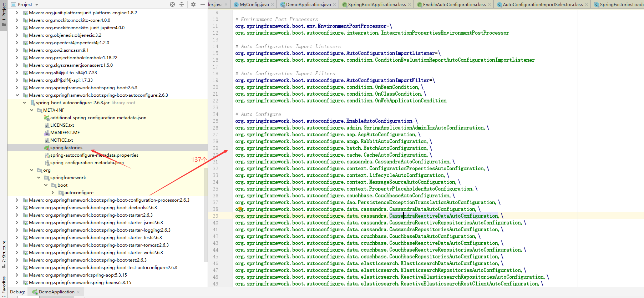Open the 2: Favorites tool window button
Viewport: 644px width, 298px height.
[x=4, y=287]
